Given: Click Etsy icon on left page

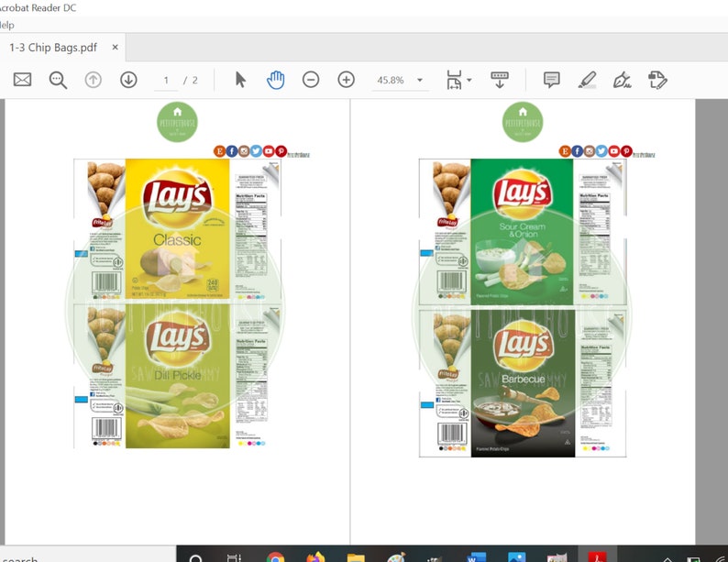Looking at the screenshot, I should click(x=220, y=151).
